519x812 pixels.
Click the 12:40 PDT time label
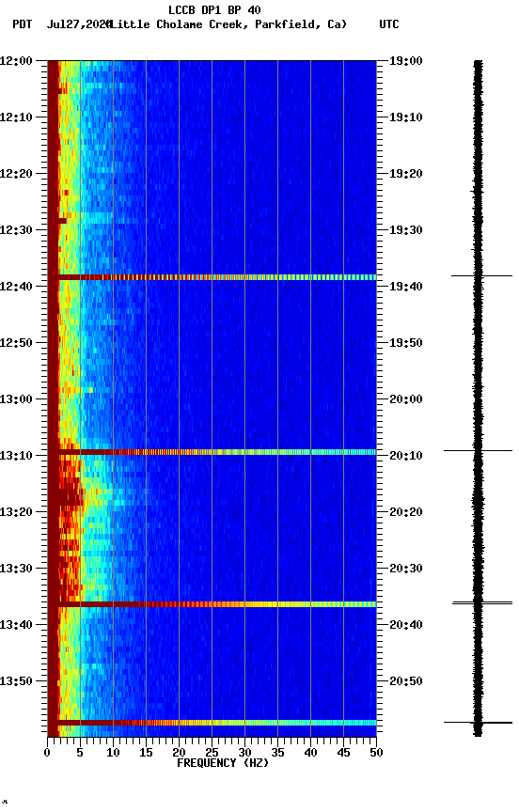(x=16, y=287)
